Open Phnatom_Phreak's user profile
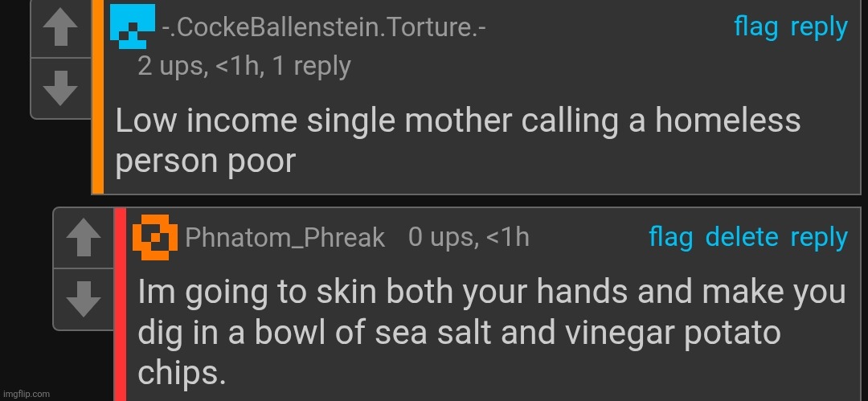Screen dimensions: 868x401 (285, 238)
